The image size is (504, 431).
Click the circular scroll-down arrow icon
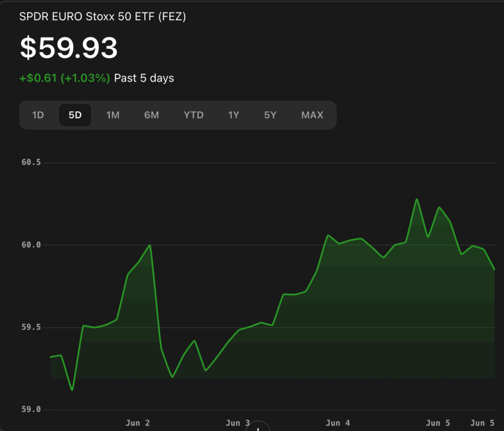(x=258, y=426)
